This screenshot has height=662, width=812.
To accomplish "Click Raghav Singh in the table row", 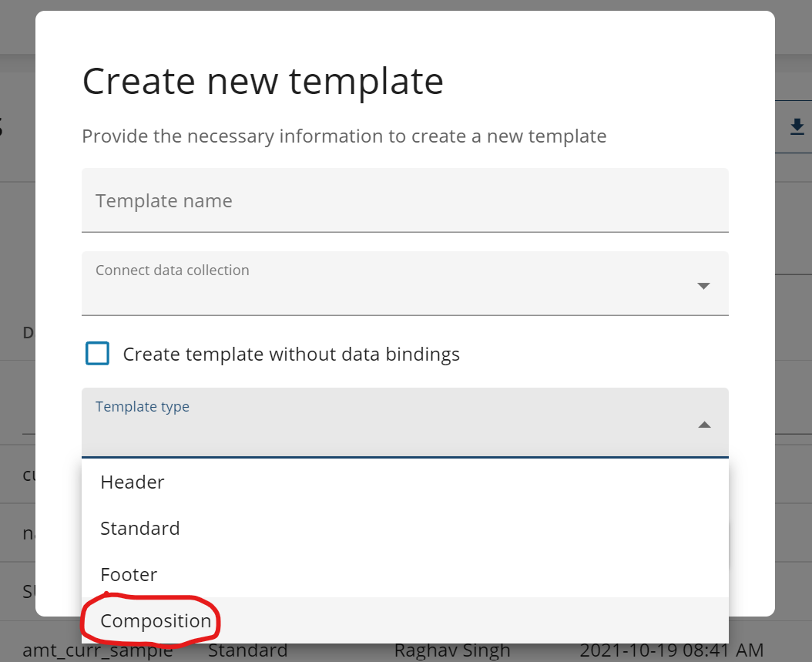I will tap(452, 651).
